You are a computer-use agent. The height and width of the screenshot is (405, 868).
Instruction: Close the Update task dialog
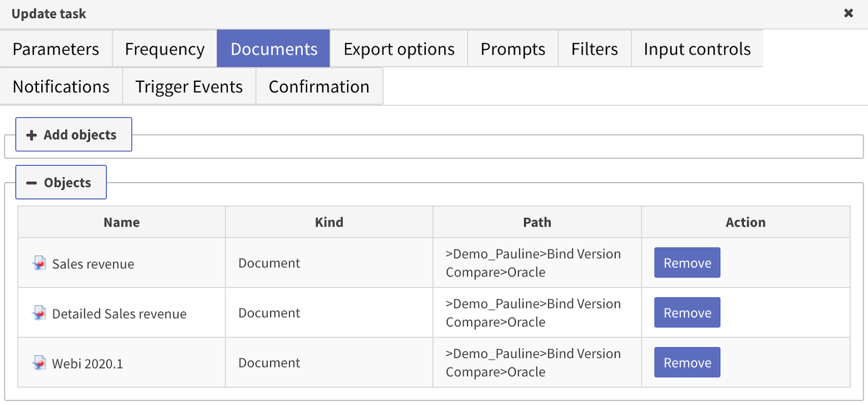pyautogui.click(x=848, y=13)
